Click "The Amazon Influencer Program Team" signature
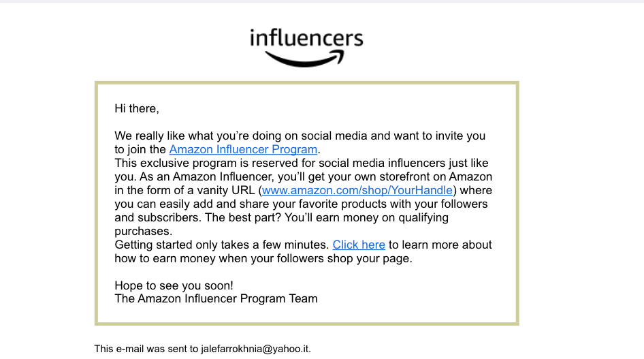The image size is (644, 359). coord(216,298)
